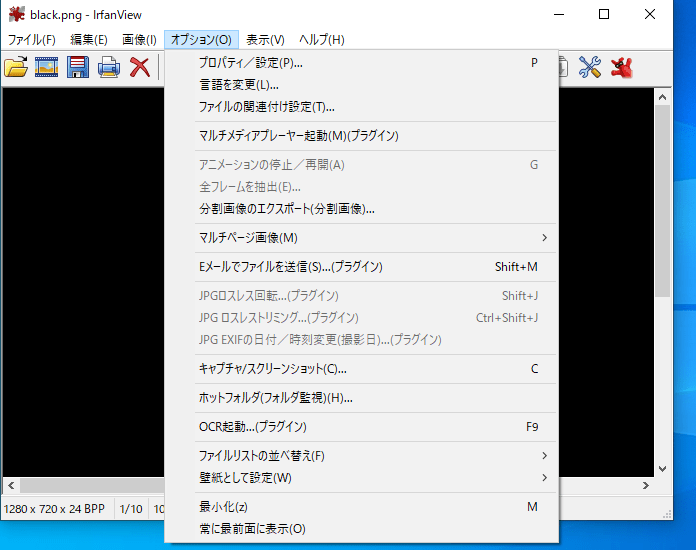Choose ホットフォルダ(フォルダ監視)(H)...

click(x=362, y=398)
